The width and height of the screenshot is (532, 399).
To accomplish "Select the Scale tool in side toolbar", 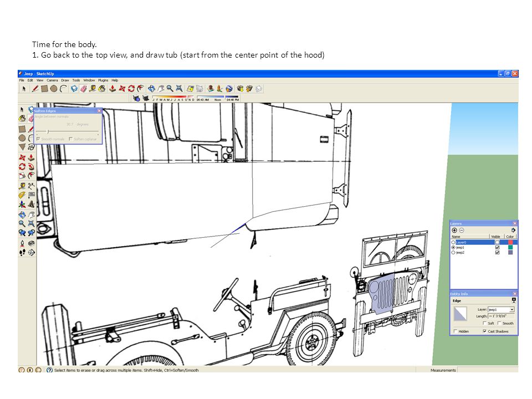I will pyautogui.click(x=22, y=176).
